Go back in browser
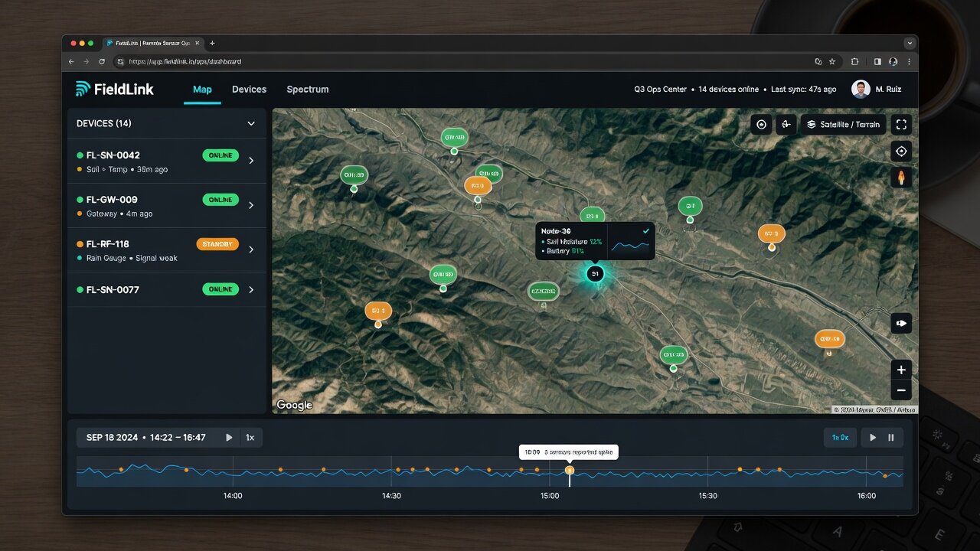Screen dimensions: 980x551 pos(72,61)
